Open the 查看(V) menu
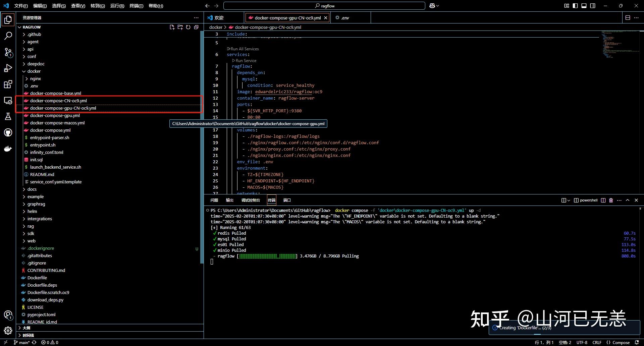Screen dimensions: 644x346 pyautogui.click(x=78, y=6)
